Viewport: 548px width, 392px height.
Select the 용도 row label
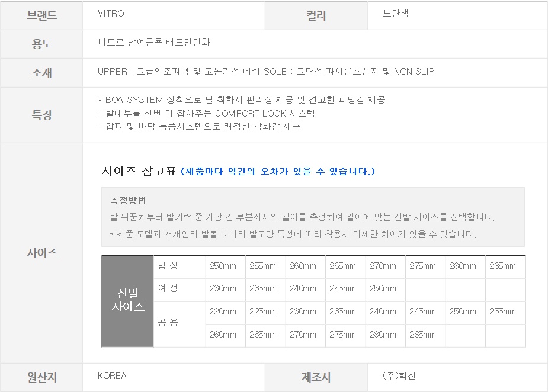[x=41, y=44]
